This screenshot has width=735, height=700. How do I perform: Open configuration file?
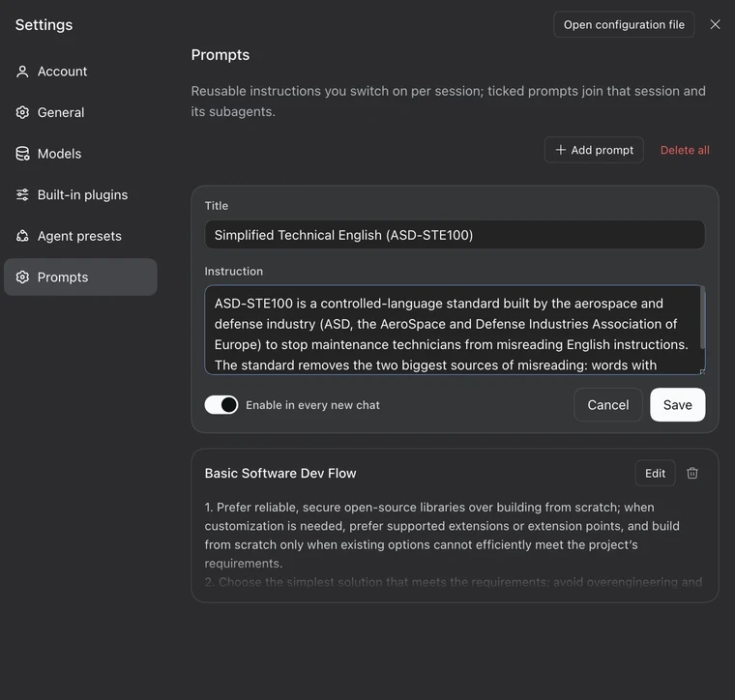pos(624,24)
